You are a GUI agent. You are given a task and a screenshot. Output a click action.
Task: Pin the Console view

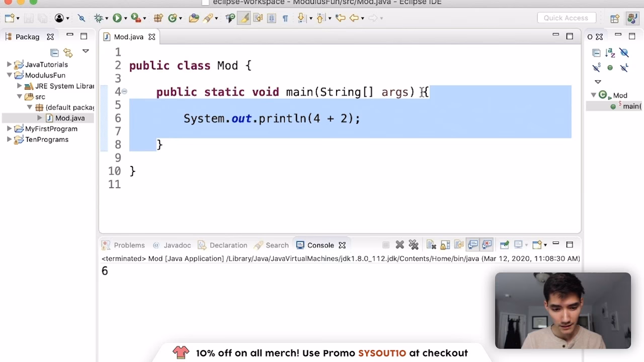point(504,244)
